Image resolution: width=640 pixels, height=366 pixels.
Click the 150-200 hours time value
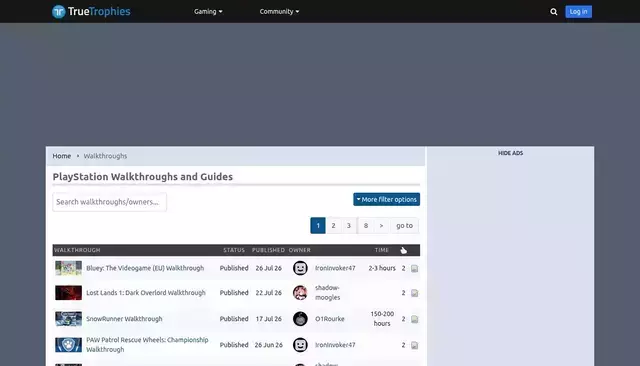coord(382,319)
